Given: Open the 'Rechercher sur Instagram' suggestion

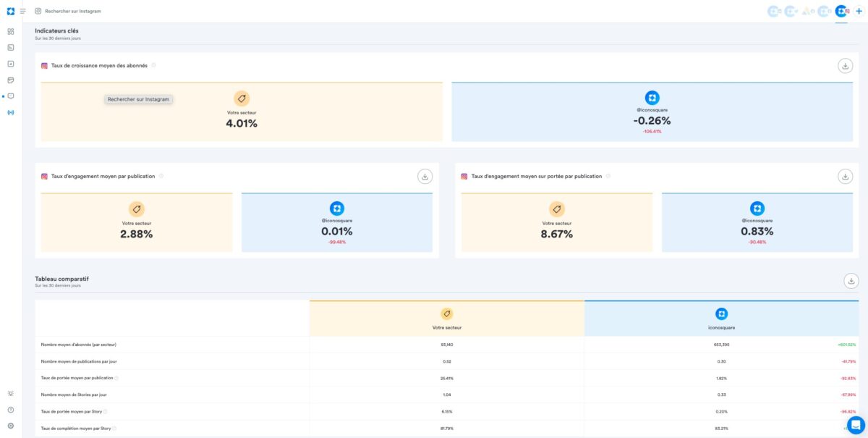Looking at the screenshot, I should pos(139,98).
